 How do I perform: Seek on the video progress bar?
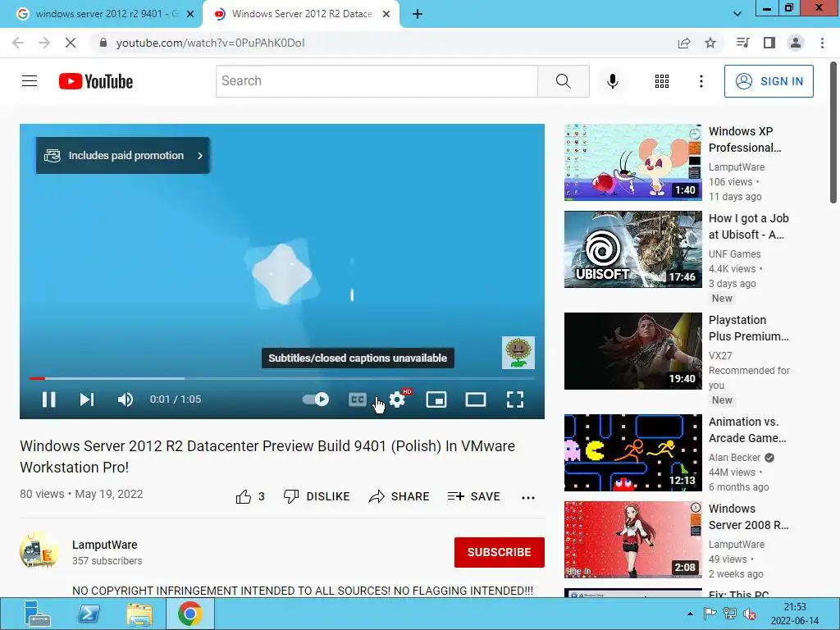[282, 378]
